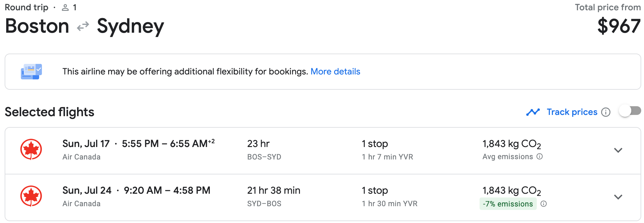This screenshot has height=223, width=644.
Task: Expand the Sun, Jul 24 flight details
Action: (x=618, y=197)
